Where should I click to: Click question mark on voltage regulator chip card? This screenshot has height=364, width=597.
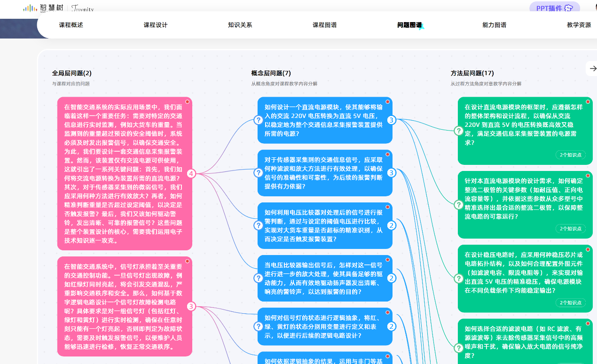[459, 279]
